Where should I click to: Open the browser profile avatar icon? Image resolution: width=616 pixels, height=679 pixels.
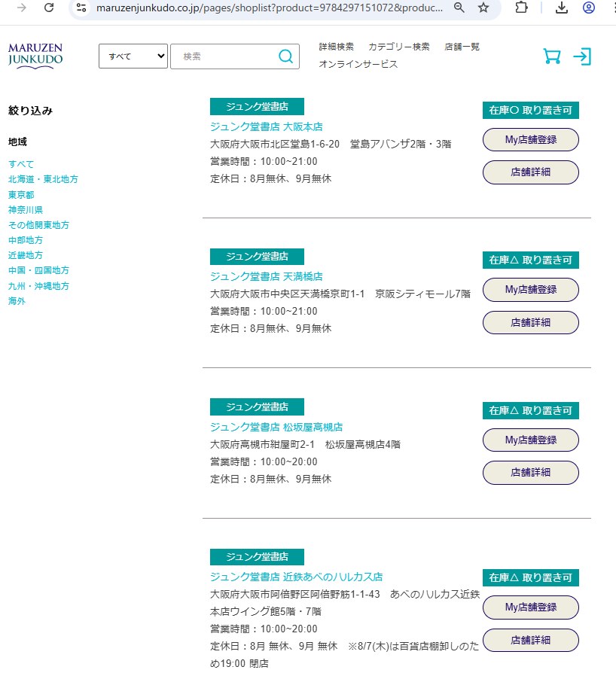(x=588, y=8)
